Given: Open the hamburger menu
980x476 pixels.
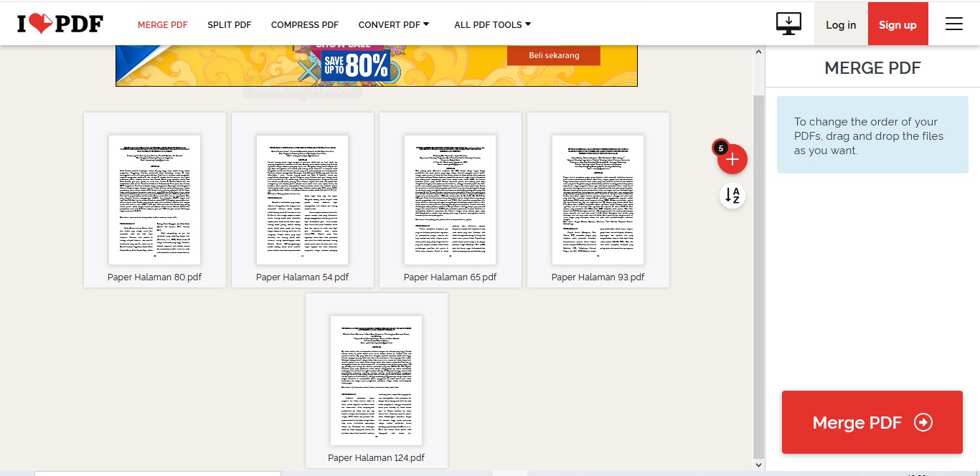Looking at the screenshot, I should [953, 24].
